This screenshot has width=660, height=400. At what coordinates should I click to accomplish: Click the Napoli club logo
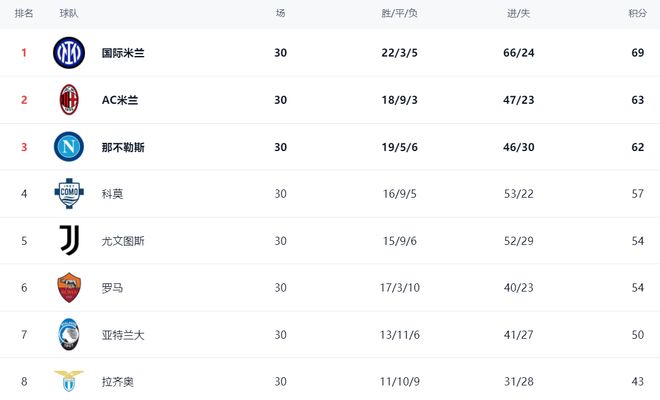point(69,147)
